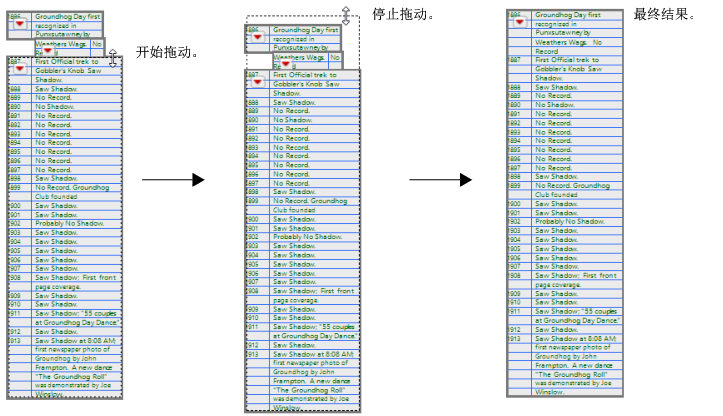Click 1911 'Saw Shadow: 55 couples' in 停止拖动 panel
The image size is (723, 416).
point(314,327)
